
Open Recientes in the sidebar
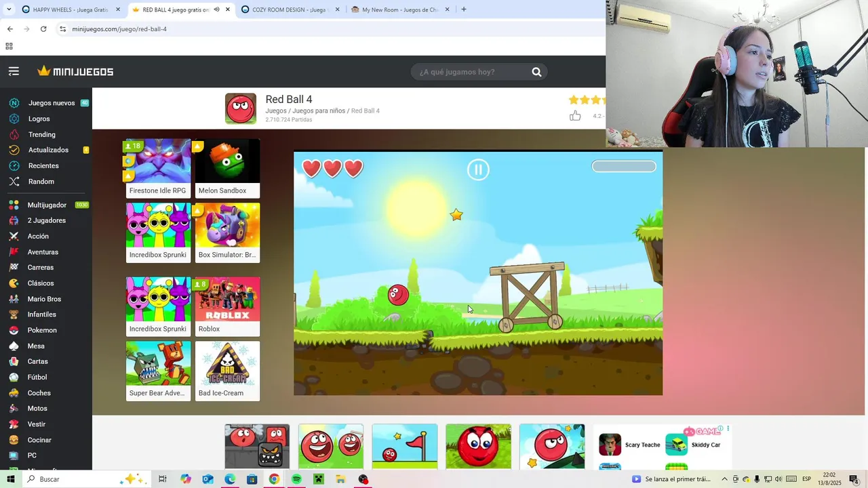pos(43,165)
